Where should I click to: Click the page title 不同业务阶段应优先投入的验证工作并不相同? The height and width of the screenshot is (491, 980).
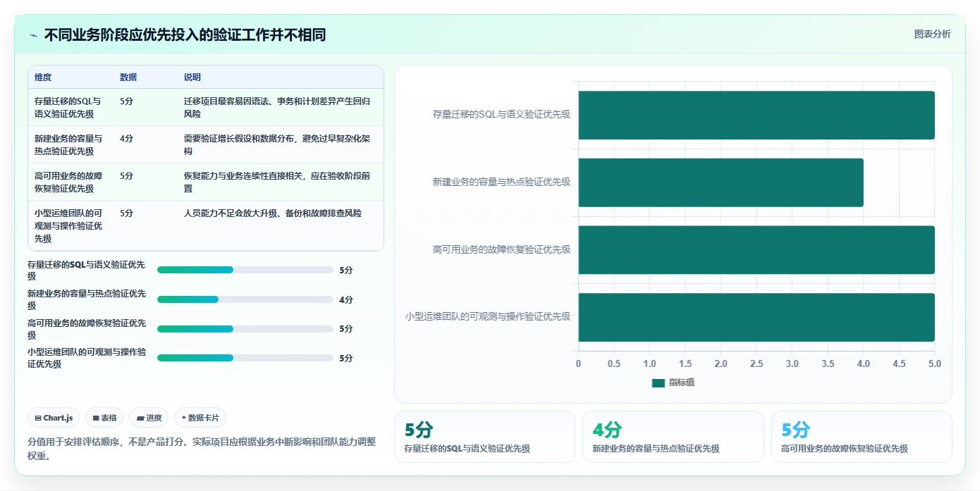click(185, 35)
